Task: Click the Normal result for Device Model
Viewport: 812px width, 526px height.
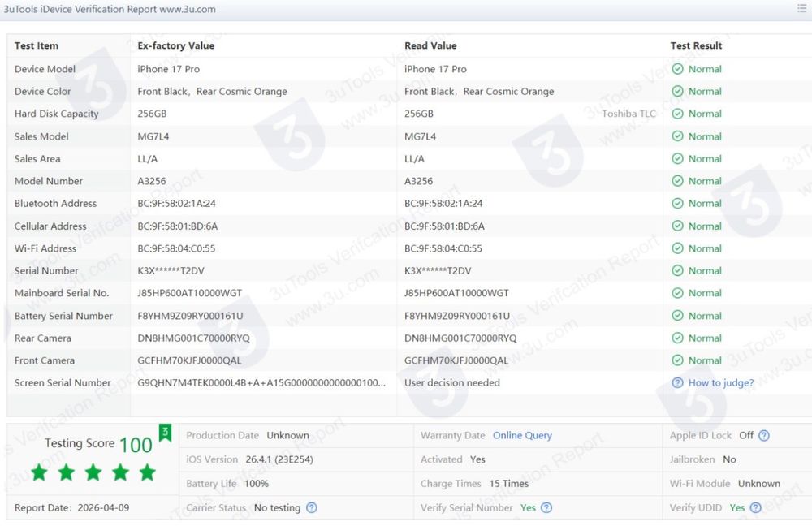Action: point(705,69)
